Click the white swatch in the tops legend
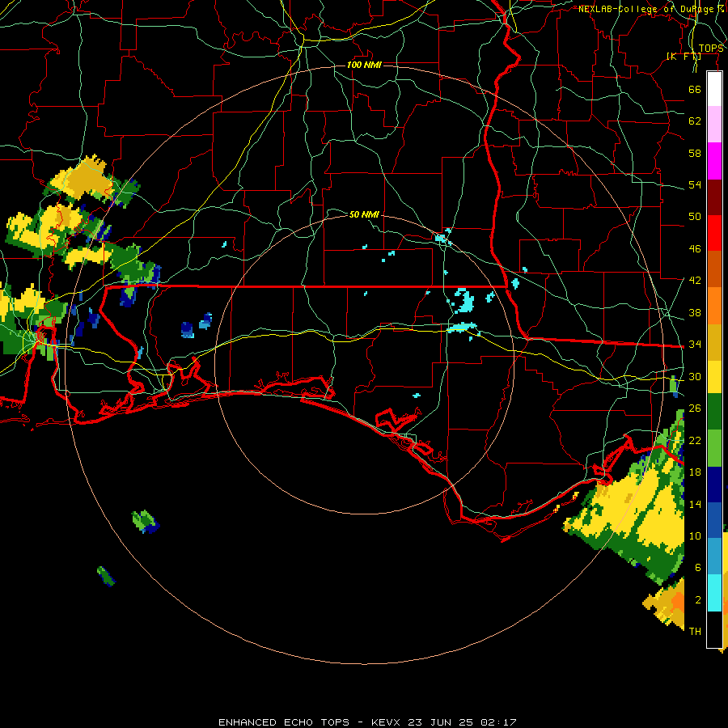This screenshot has height=728, width=728. (x=714, y=89)
